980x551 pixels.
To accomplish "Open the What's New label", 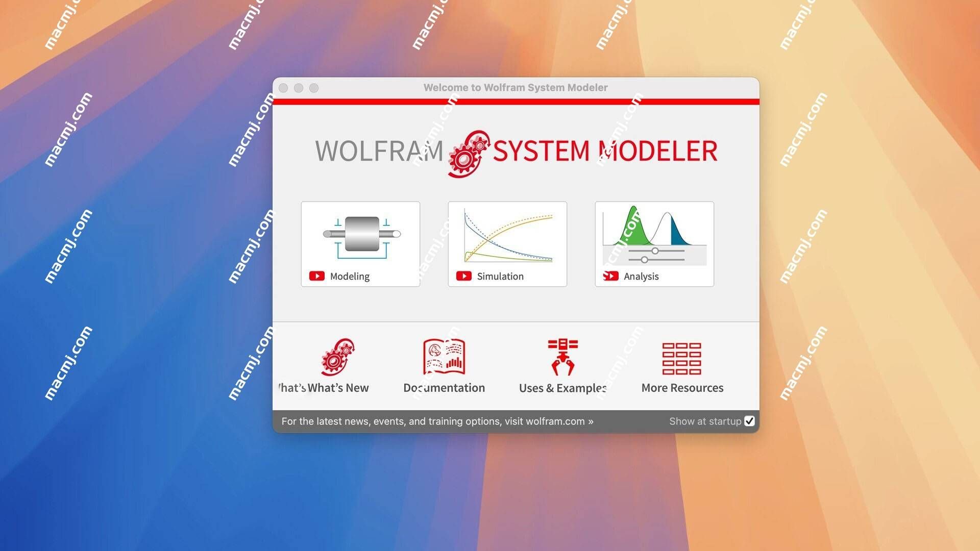I will [x=338, y=388].
